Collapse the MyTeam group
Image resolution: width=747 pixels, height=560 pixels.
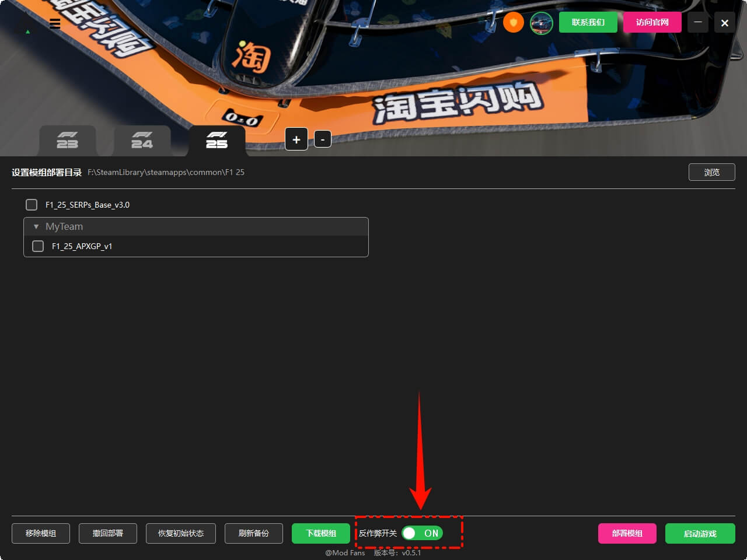click(x=36, y=226)
